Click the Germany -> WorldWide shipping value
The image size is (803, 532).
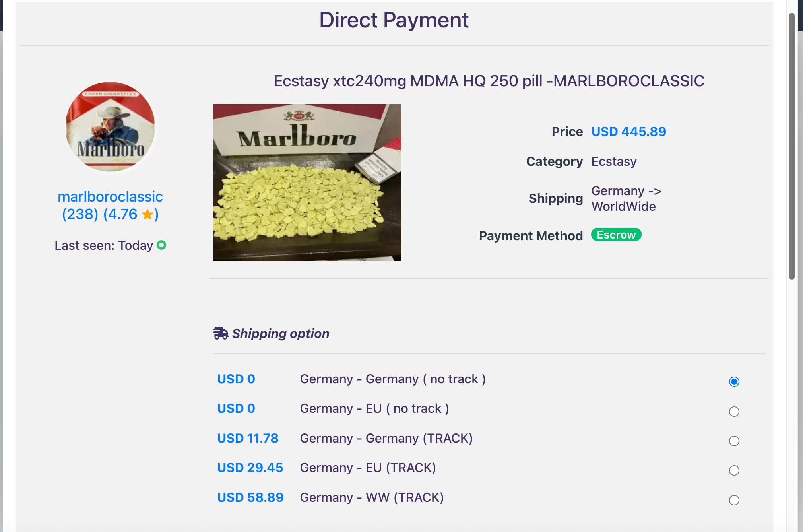coord(626,198)
